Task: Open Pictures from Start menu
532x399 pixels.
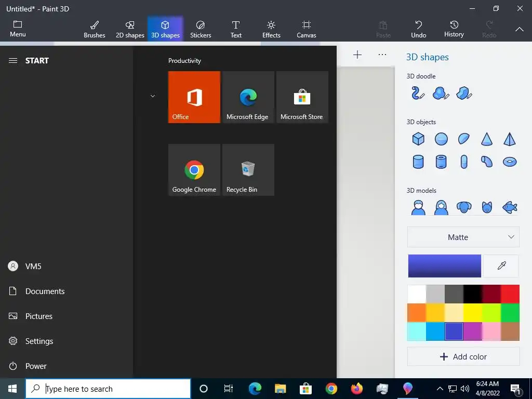Action: (66, 316)
